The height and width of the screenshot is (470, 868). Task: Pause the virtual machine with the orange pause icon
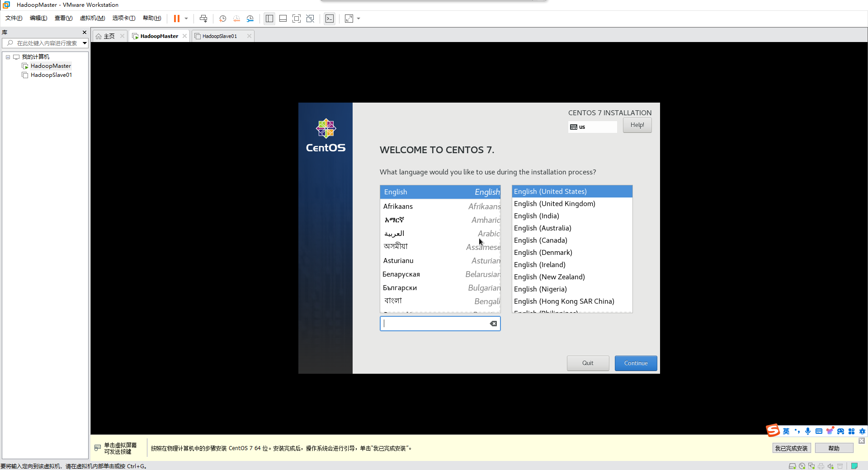tap(177, 19)
